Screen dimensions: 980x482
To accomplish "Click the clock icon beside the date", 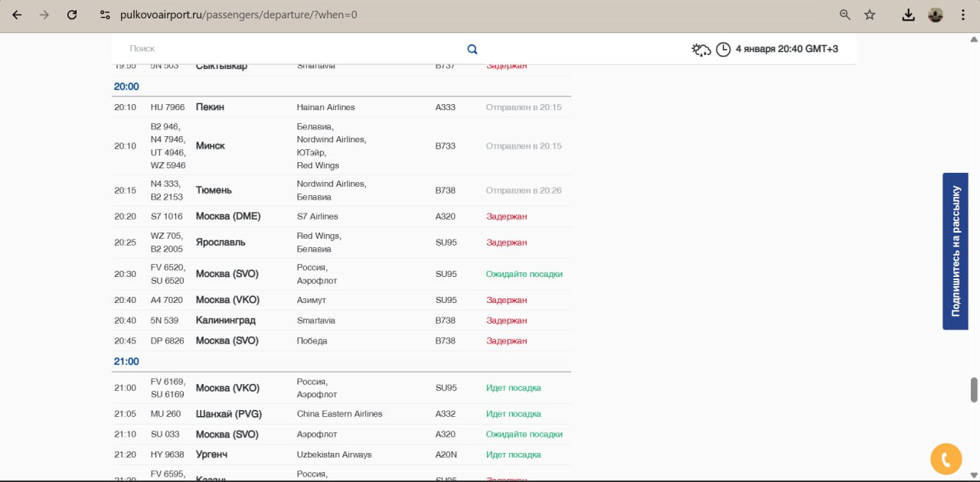I will pyautogui.click(x=723, y=50).
